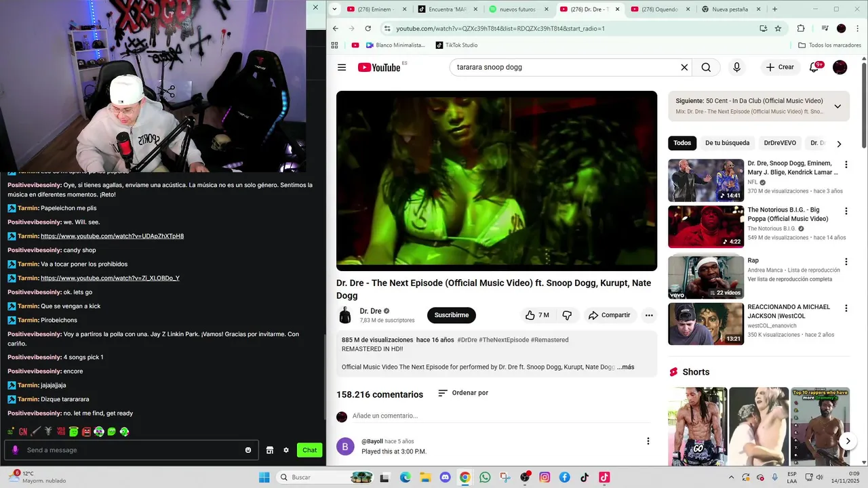Switch to the Encuentra TikTok tab

point(448,9)
